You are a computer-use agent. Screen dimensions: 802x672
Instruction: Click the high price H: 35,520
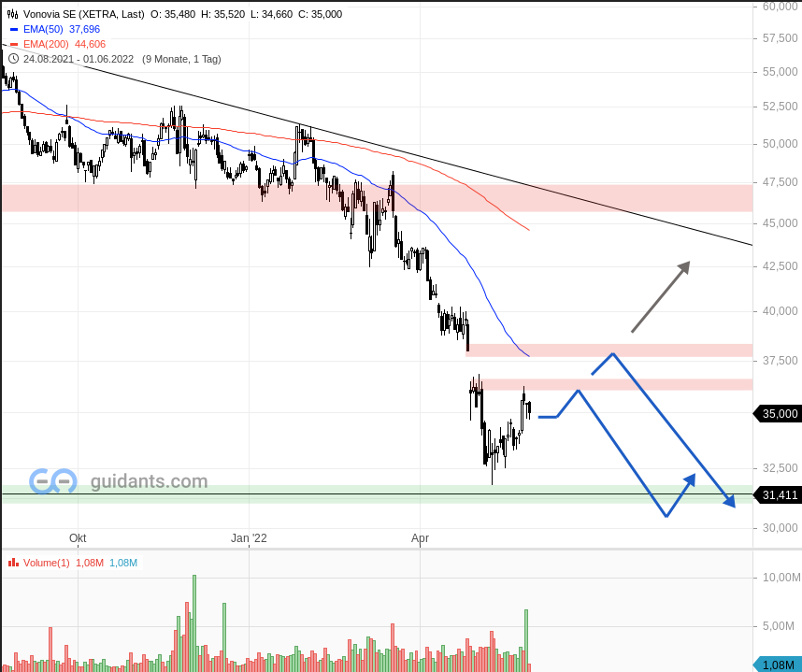[223, 14]
